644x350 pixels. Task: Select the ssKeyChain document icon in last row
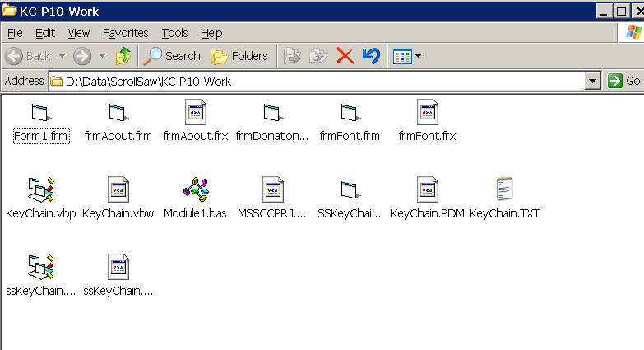click(118, 267)
